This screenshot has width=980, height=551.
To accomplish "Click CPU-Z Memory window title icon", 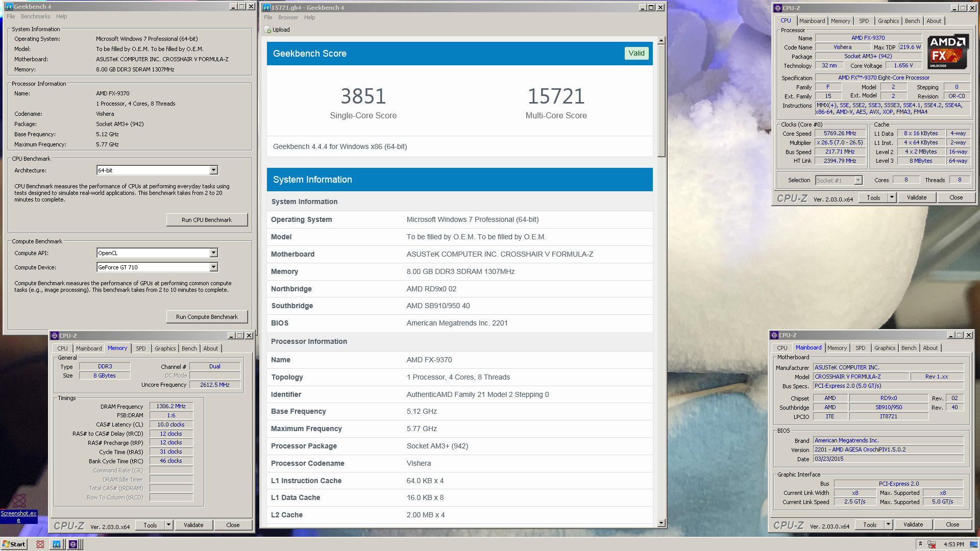I will pos(54,336).
